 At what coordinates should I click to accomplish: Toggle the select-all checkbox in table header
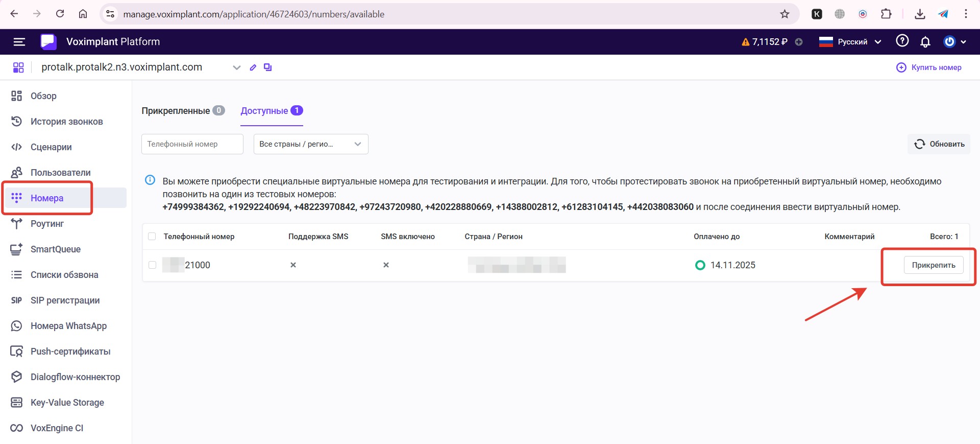152,237
